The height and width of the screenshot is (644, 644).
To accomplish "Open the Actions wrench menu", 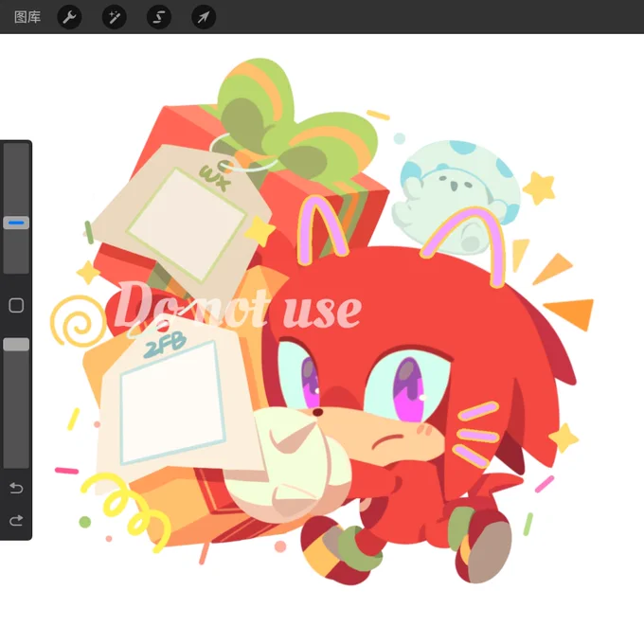I will tap(69, 17).
